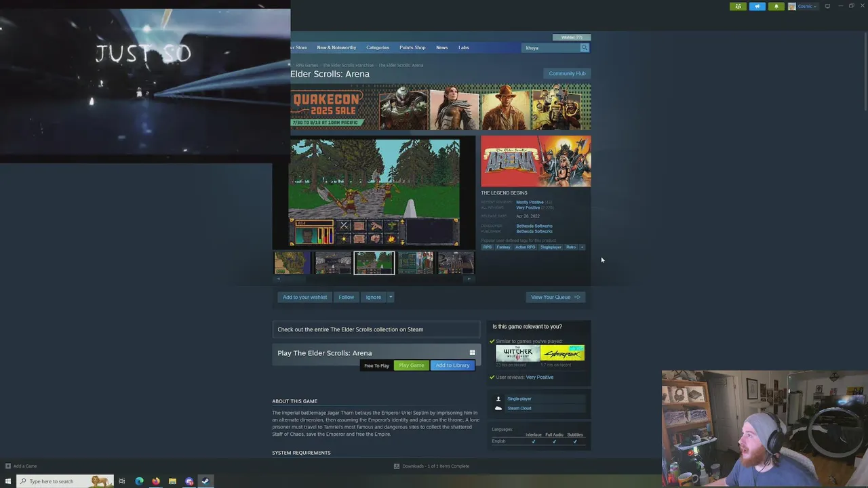The image size is (868, 488).
Task: Click the QuakeCon 2025 Sale banner
Action: pos(441,107)
